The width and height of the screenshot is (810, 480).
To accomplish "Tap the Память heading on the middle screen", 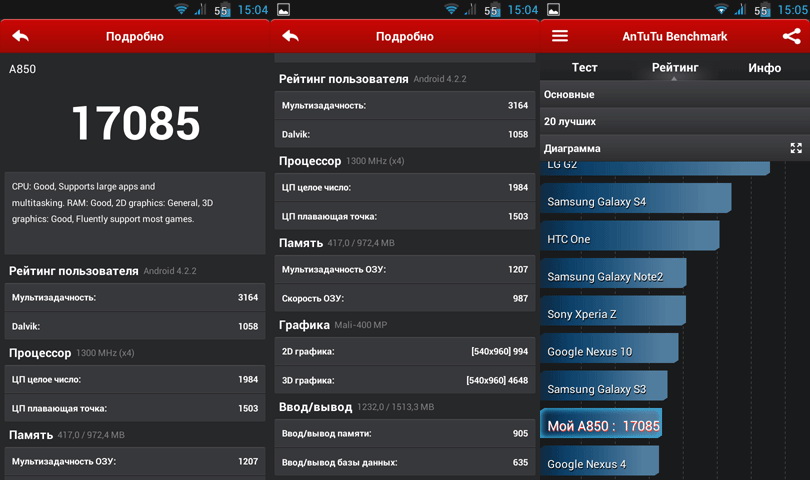I will [x=301, y=243].
